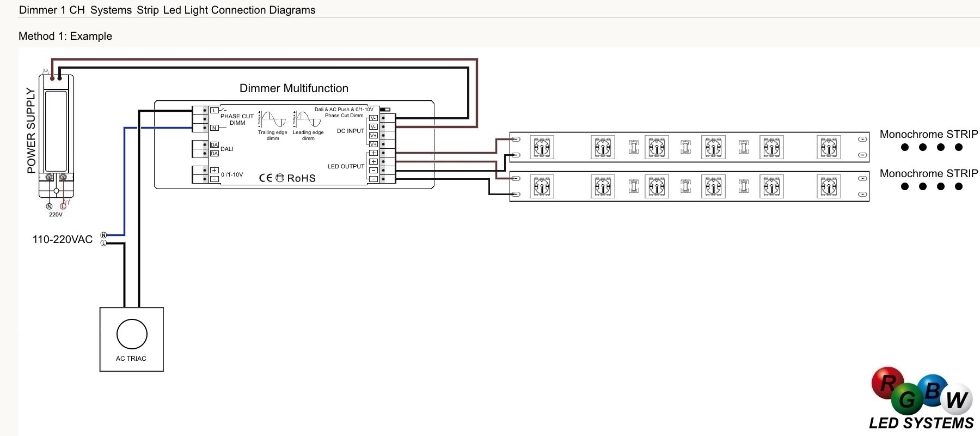Click the rightmost LED chip on upper strip
The width and height of the screenshot is (980, 436).
[829, 147]
